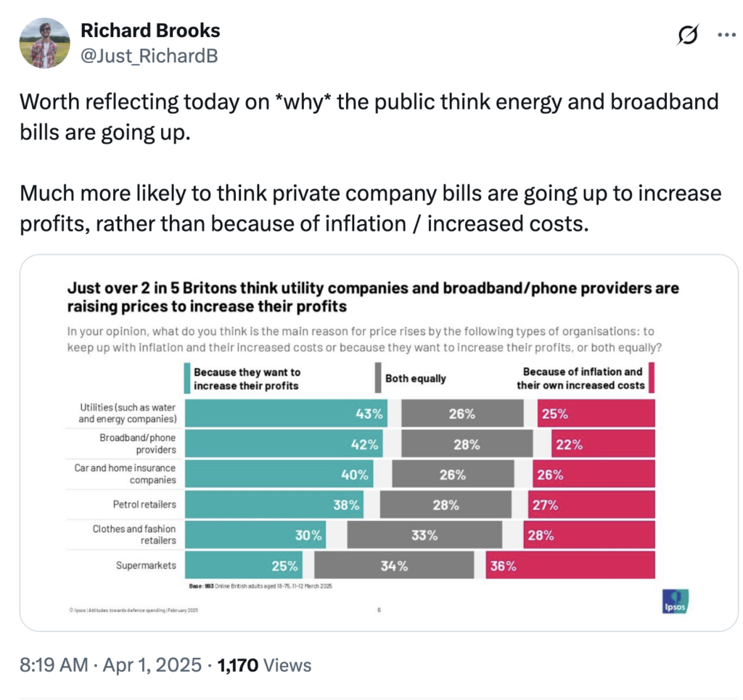Click the 1,170 Views count
This screenshot has height=700, width=743.
[x=264, y=665]
